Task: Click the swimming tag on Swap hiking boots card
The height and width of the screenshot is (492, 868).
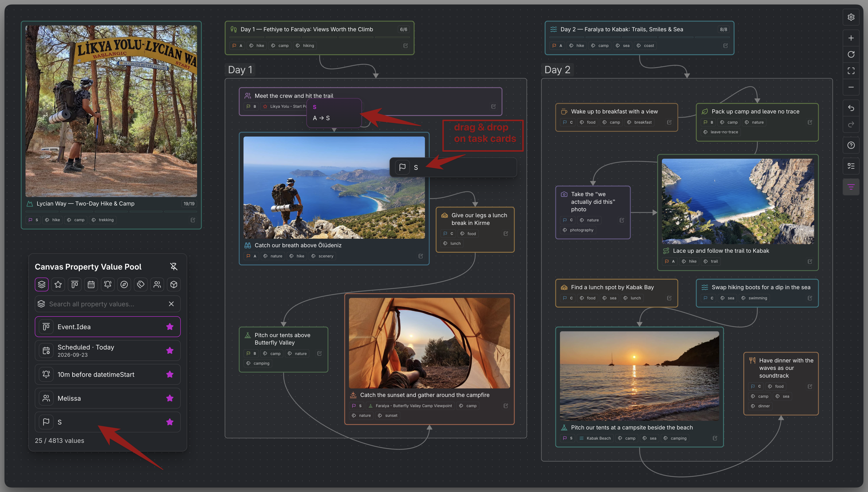Action: [x=754, y=298]
